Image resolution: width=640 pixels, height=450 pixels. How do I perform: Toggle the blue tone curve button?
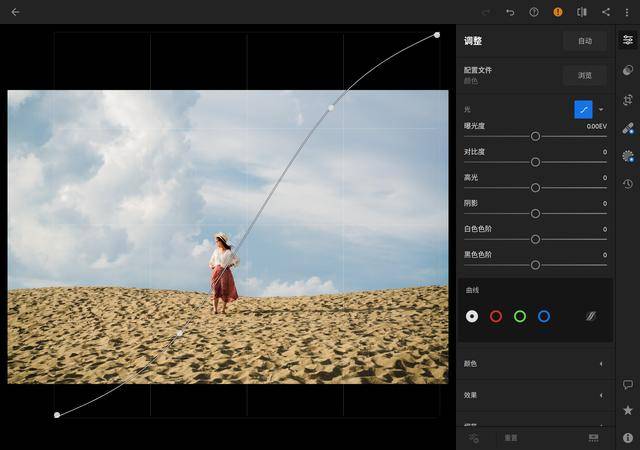pyautogui.click(x=583, y=109)
